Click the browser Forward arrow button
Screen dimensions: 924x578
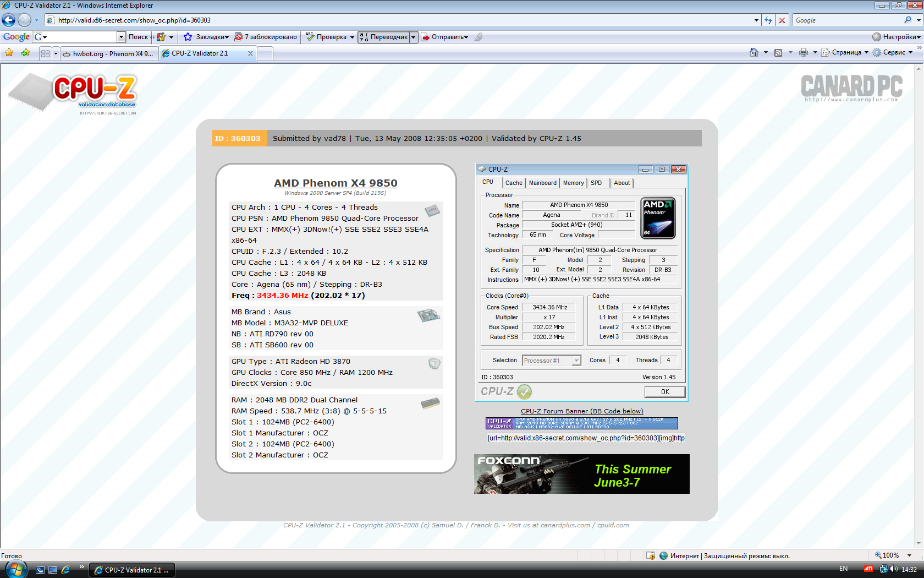[x=24, y=20]
